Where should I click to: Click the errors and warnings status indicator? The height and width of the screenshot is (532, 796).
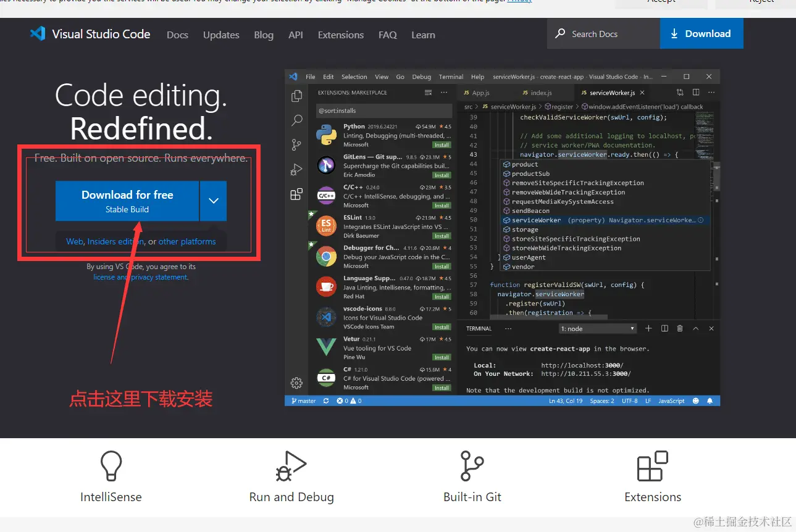(x=349, y=401)
